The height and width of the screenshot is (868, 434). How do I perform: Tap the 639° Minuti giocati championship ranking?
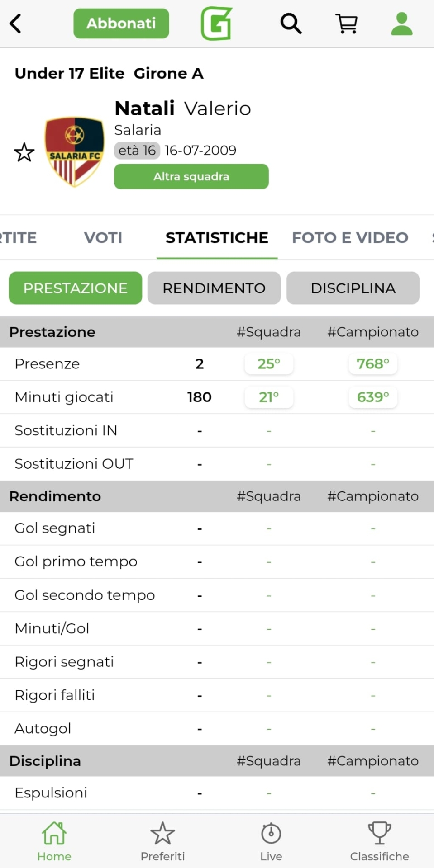pyautogui.click(x=373, y=397)
